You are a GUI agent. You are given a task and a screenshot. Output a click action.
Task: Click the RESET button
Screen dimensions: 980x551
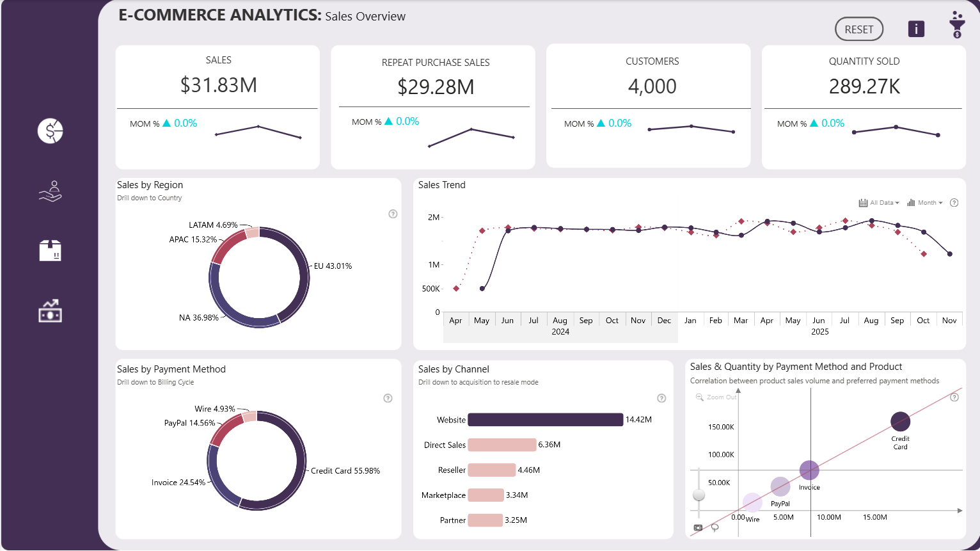859,29
